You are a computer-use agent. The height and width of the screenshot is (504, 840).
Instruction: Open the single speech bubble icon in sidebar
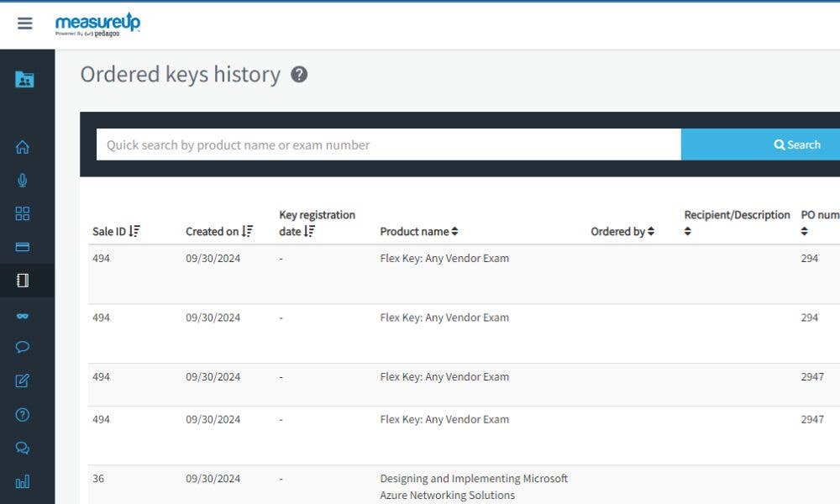pos(23,347)
